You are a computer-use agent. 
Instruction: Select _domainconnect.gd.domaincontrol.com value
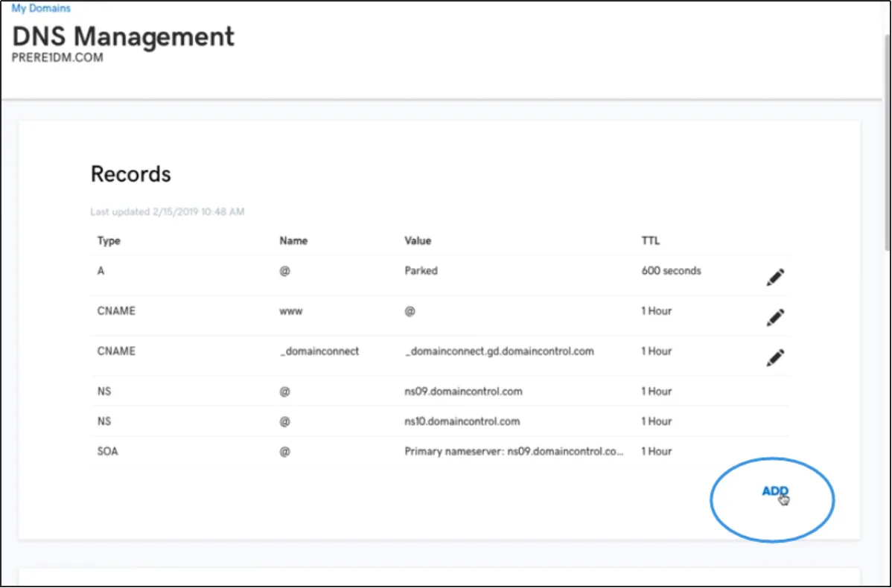coord(499,351)
